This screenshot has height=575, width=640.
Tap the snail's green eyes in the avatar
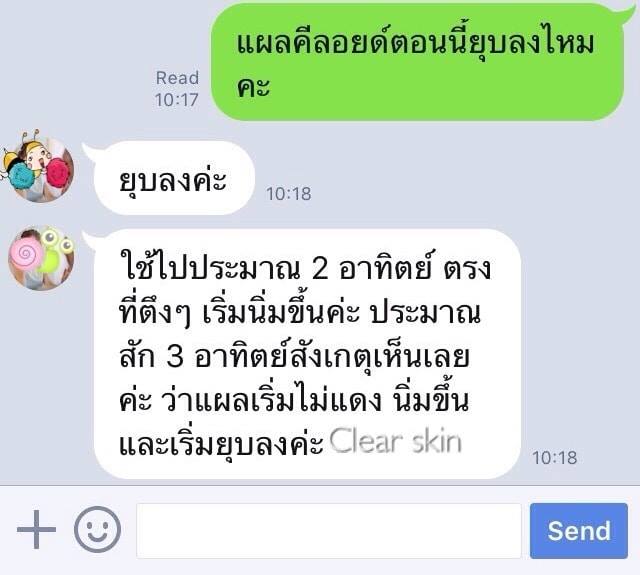(x=57, y=240)
